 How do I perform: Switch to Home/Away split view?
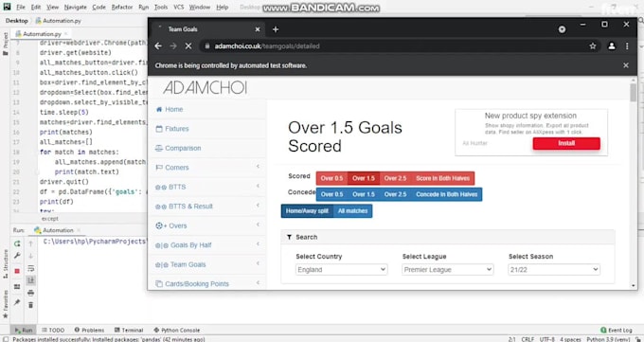coord(307,211)
